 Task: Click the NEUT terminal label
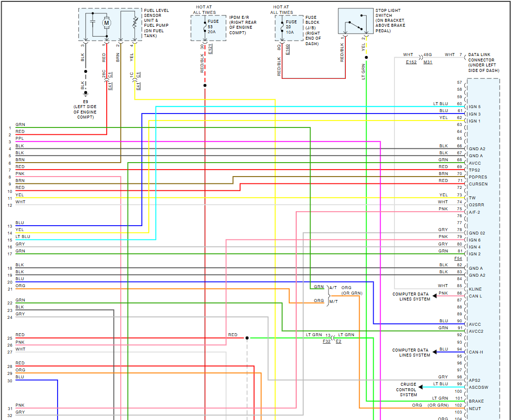475,409
